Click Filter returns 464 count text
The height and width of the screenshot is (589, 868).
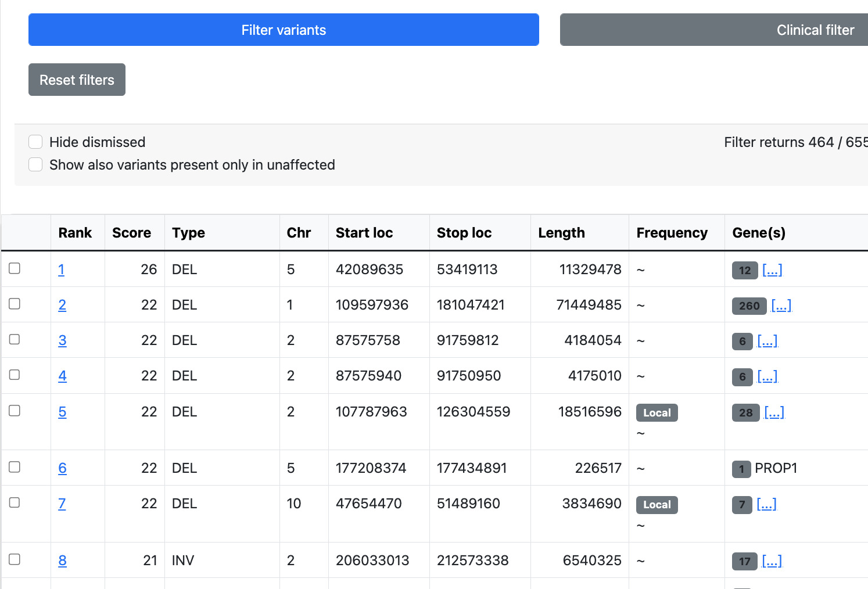[796, 142]
